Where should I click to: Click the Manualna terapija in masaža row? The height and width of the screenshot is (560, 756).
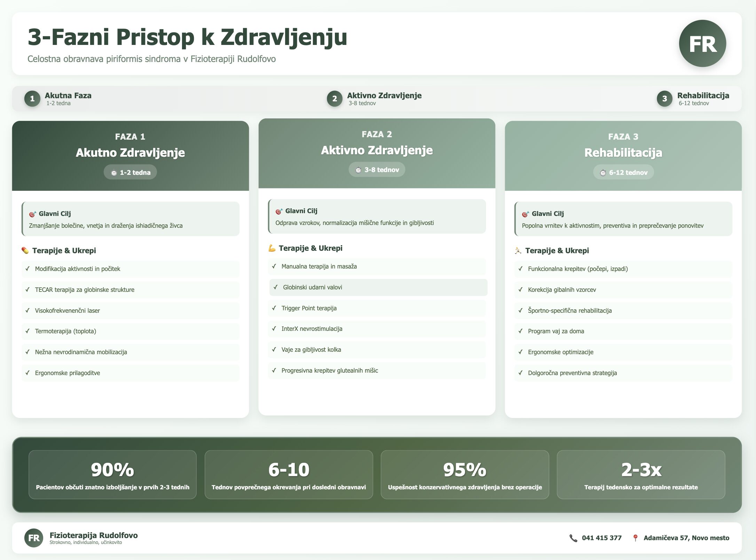point(377,266)
